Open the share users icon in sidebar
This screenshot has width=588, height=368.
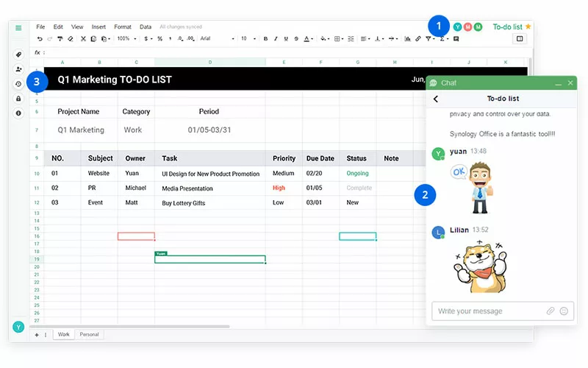coord(18,69)
